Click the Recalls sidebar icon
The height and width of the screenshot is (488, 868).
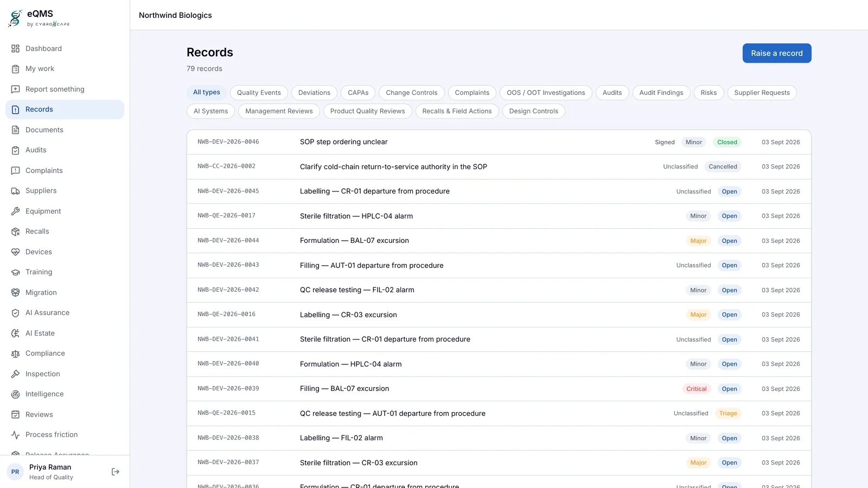pos(15,232)
